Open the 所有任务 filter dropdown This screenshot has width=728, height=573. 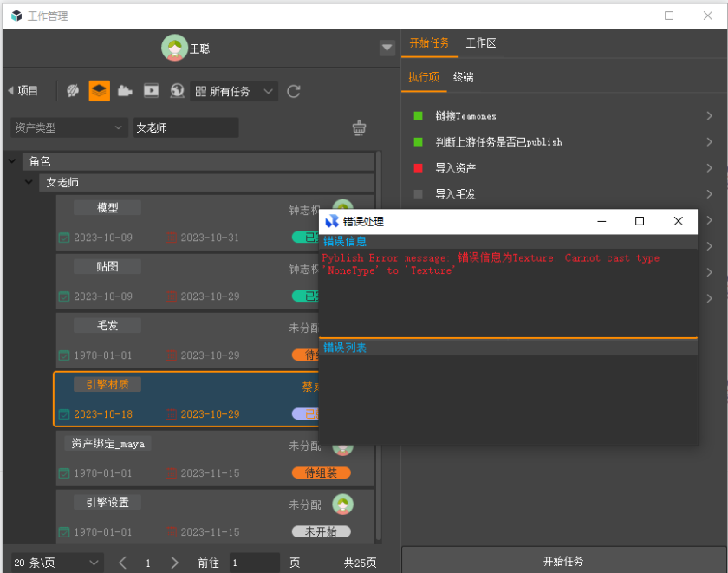coord(234,91)
